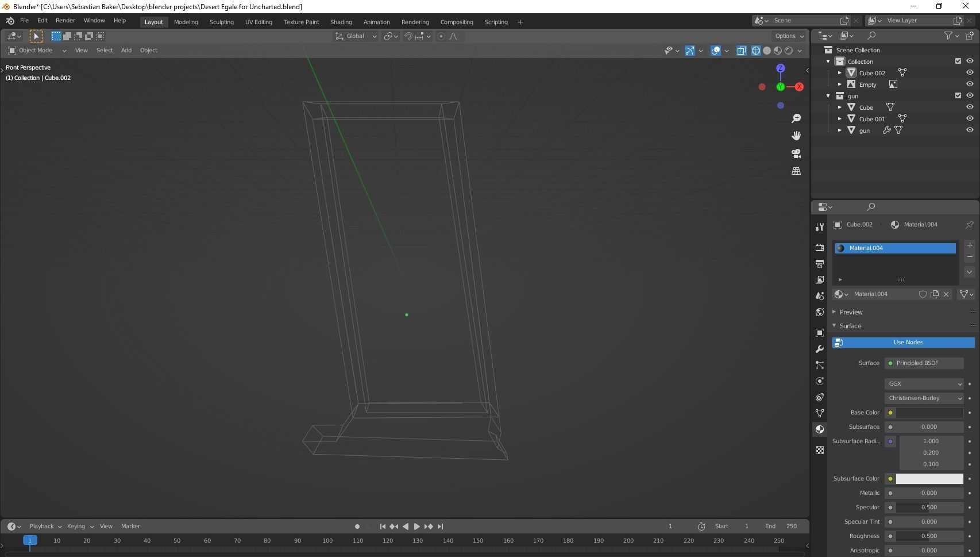This screenshot has width=980, height=557.
Task: Hide the Empty object in outliner
Action: coord(970,84)
